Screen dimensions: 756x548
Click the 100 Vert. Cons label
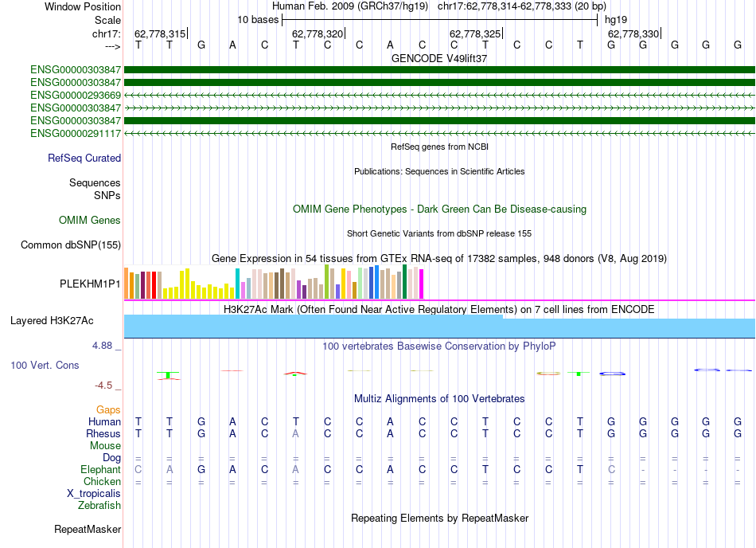(45, 365)
